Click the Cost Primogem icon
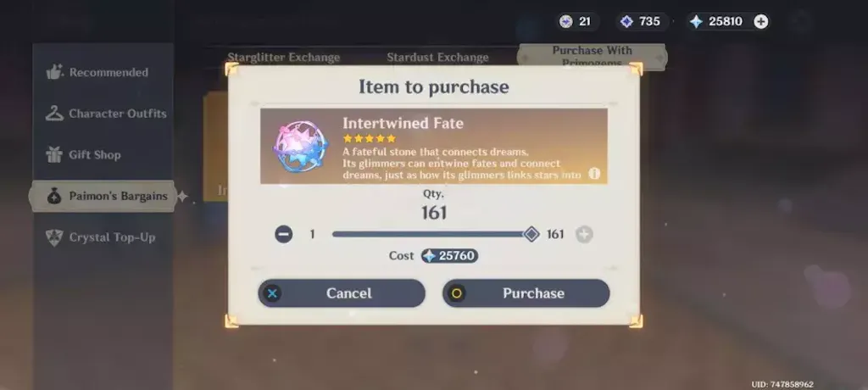The width and height of the screenshot is (868, 390). click(429, 255)
